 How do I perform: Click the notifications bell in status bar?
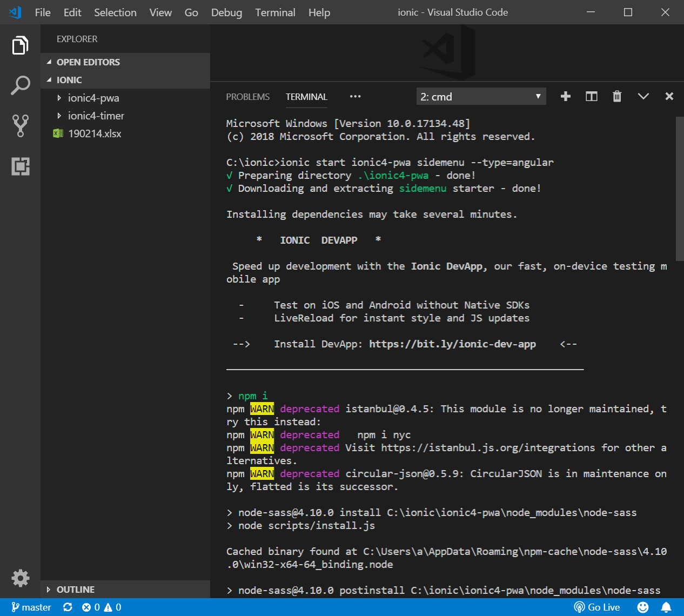click(666, 607)
